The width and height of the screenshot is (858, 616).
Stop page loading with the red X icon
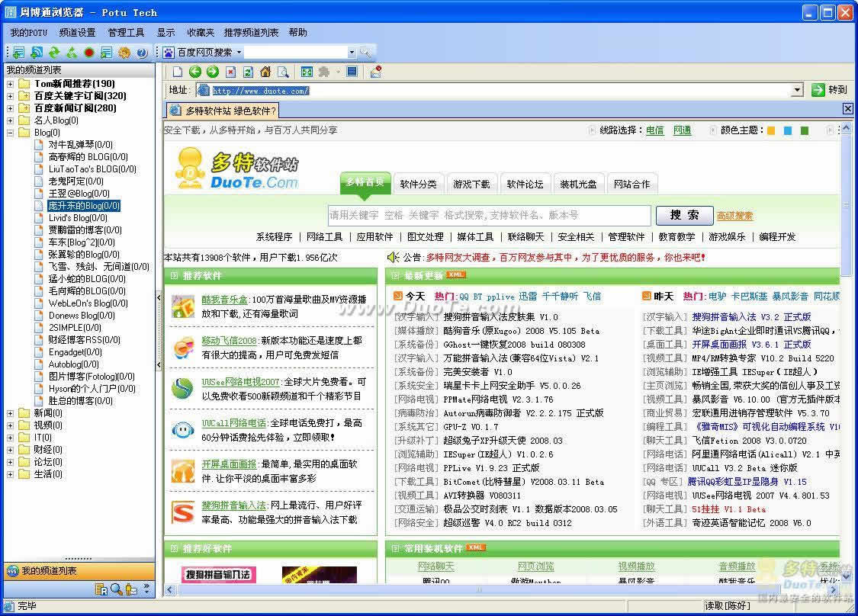tap(230, 72)
